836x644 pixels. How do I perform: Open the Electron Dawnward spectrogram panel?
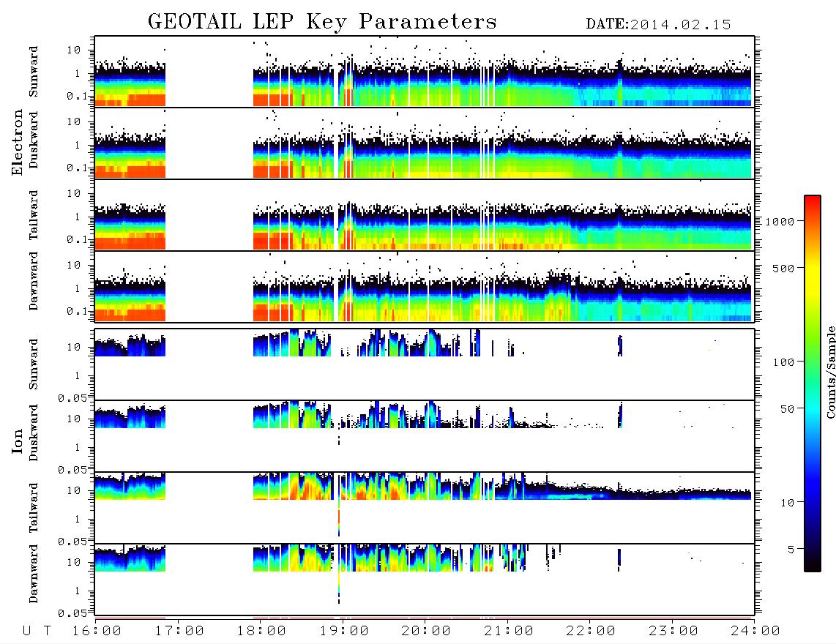point(425,287)
